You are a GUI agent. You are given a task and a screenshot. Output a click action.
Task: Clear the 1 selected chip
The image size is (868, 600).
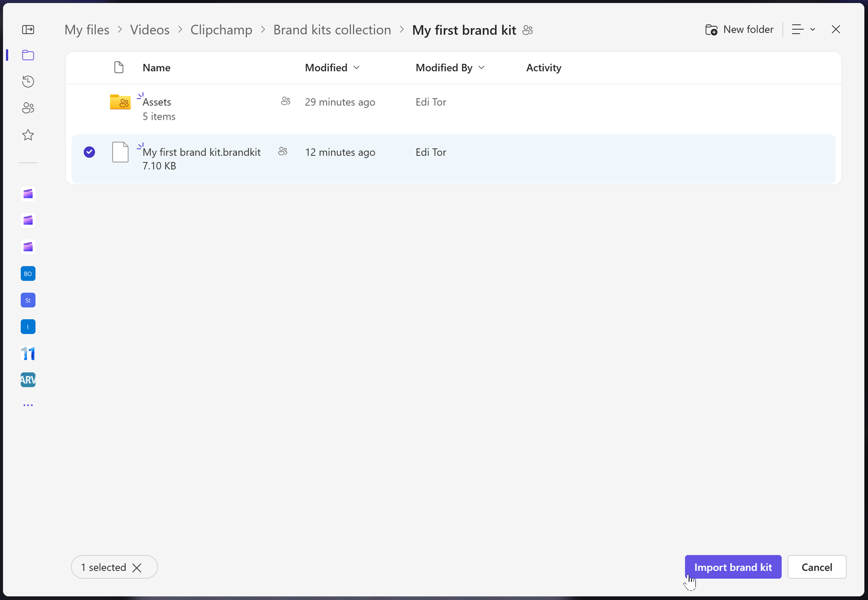point(137,567)
